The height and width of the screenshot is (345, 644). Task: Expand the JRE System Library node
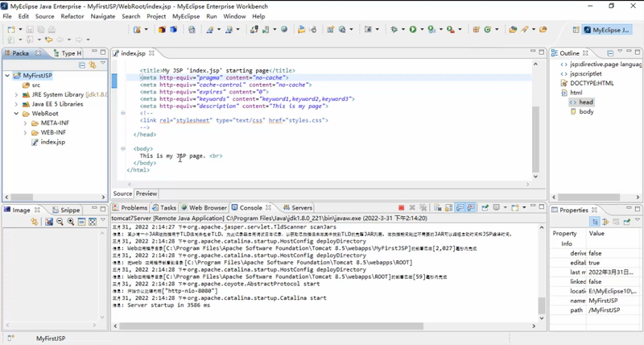click(16, 94)
